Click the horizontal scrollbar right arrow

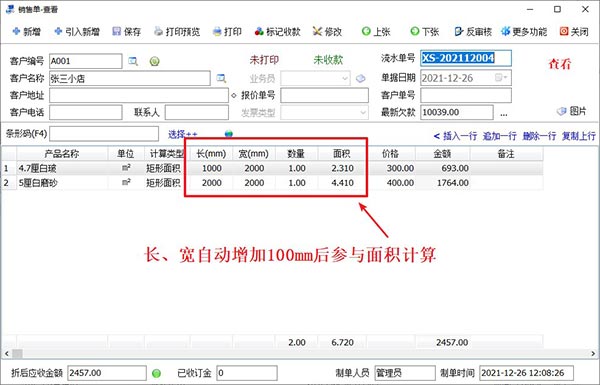tap(593, 353)
